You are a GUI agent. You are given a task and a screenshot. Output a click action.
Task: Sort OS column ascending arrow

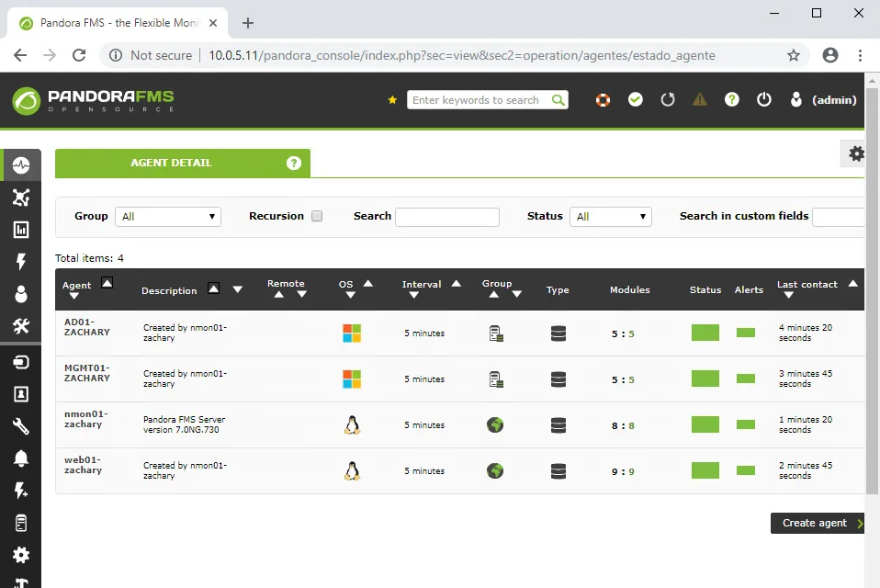(x=368, y=283)
